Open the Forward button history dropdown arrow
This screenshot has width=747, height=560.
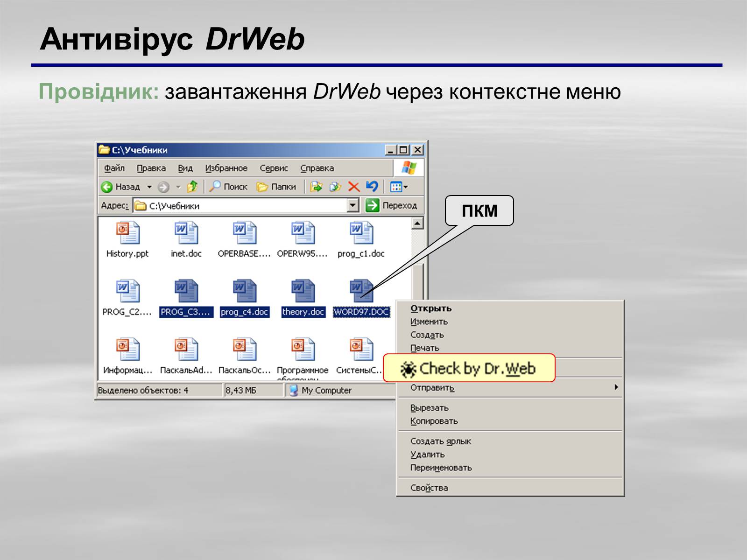(x=178, y=187)
